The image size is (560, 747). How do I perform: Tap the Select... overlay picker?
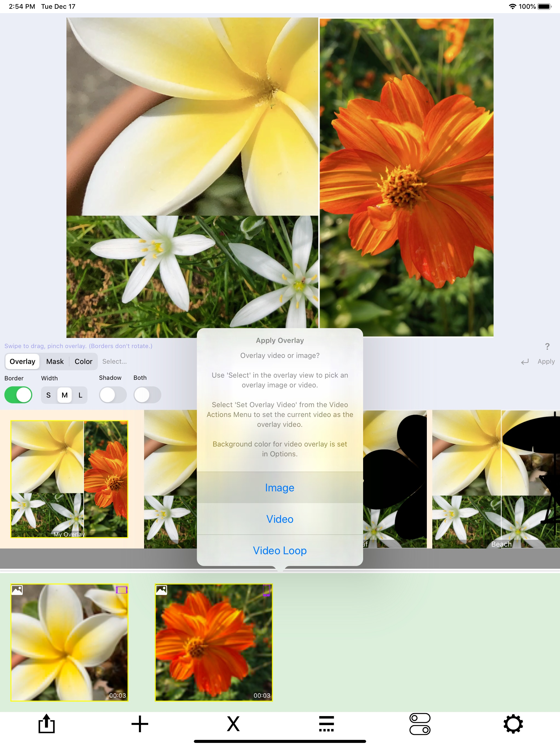[115, 361]
